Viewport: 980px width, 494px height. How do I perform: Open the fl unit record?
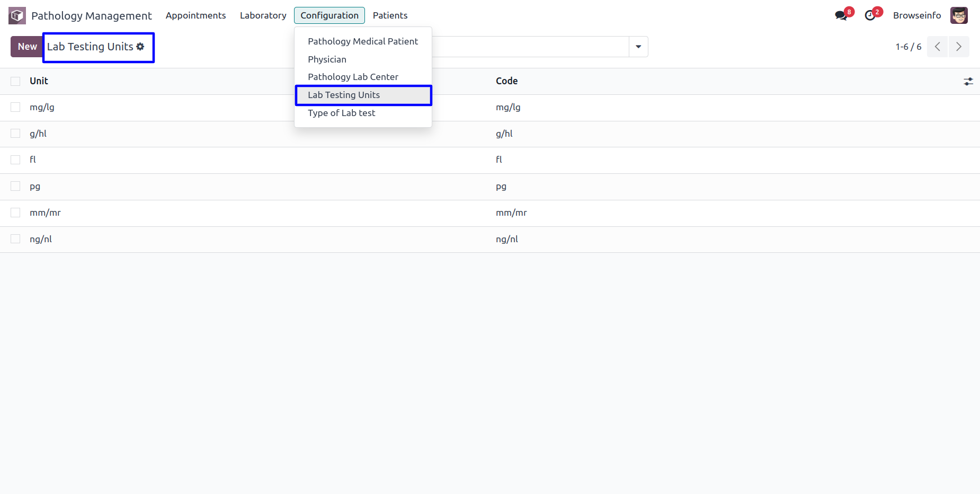tap(33, 160)
